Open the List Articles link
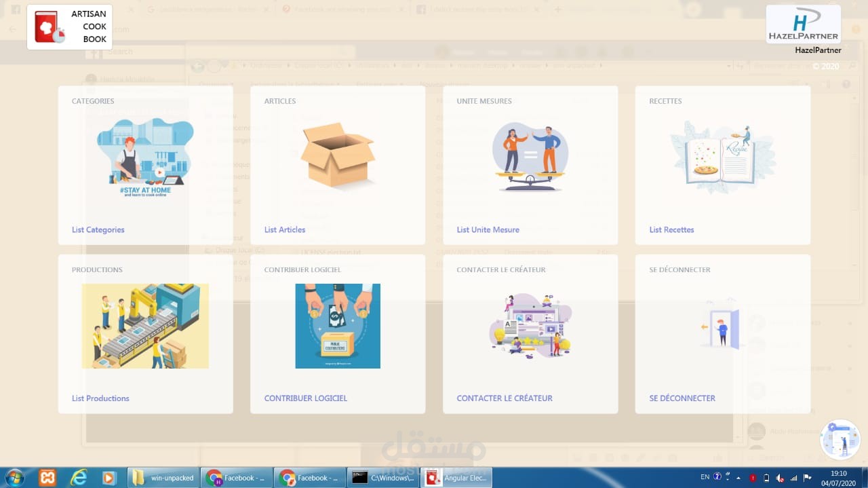 click(285, 229)
